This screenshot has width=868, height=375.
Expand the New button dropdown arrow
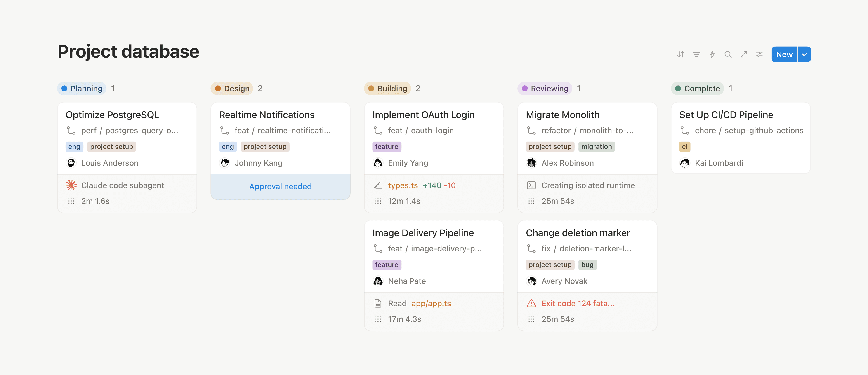[804, 54]
